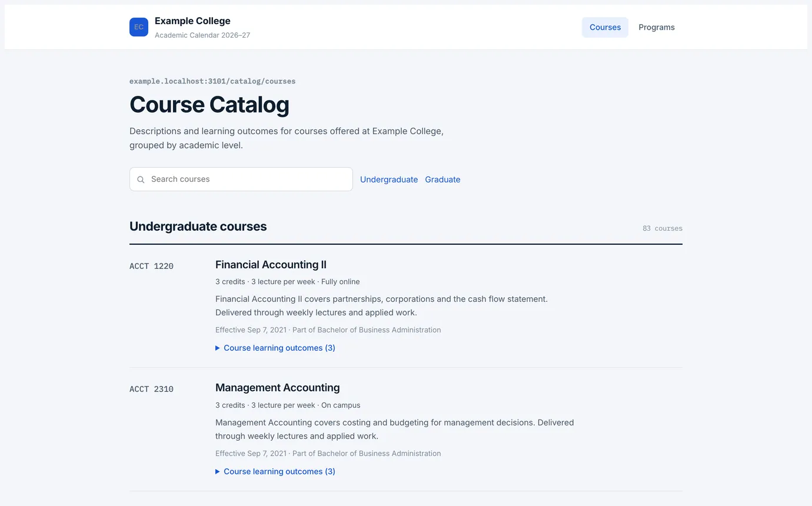Click the Financial Accounting II effective date line

click(x=328, y=330)
